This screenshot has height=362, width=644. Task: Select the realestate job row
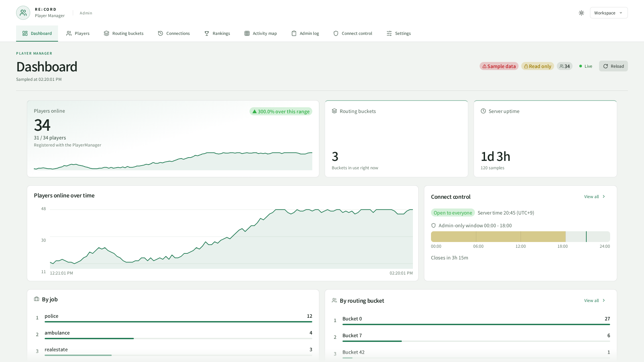click(173, 351)
